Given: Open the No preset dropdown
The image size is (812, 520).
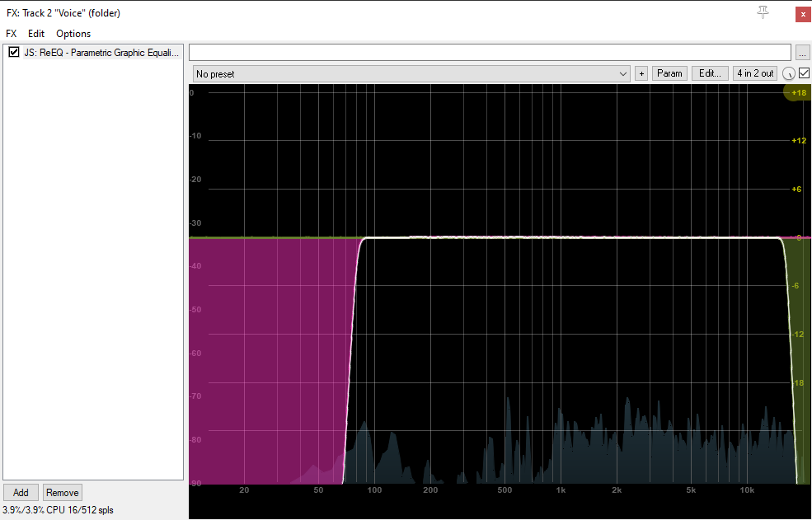Looking at the screenshot, I should pyautogui.click(x=411, y=73).
